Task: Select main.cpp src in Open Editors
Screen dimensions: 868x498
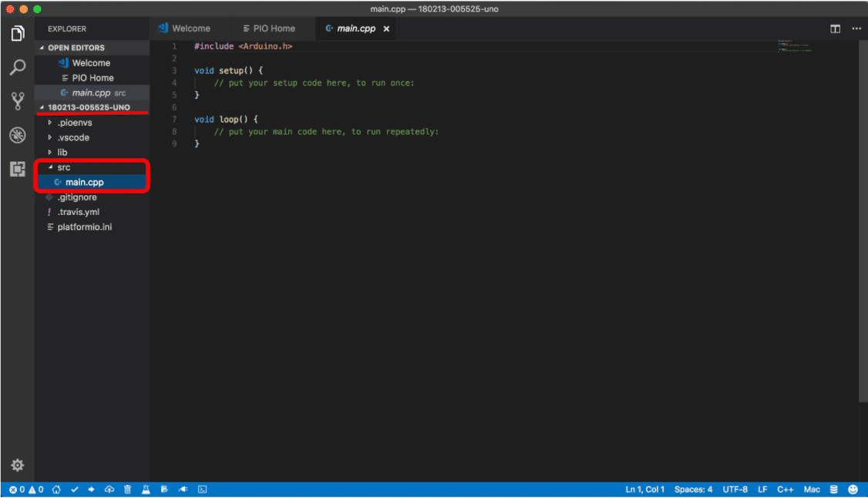Action: pyautogui.click(x=92, y=93)
